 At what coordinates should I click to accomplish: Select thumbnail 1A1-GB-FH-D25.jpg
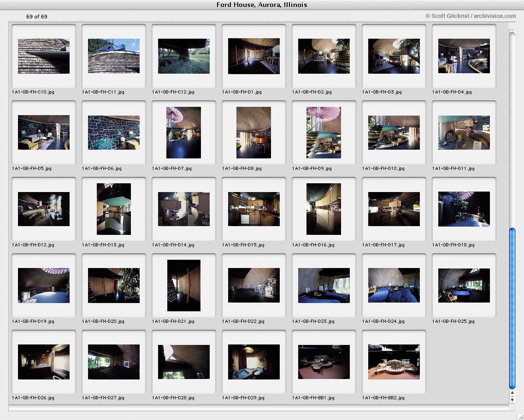[464, 286]
